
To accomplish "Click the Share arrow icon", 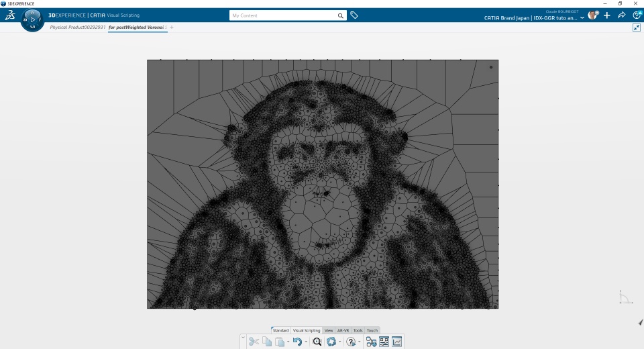I will pos(622,15).
